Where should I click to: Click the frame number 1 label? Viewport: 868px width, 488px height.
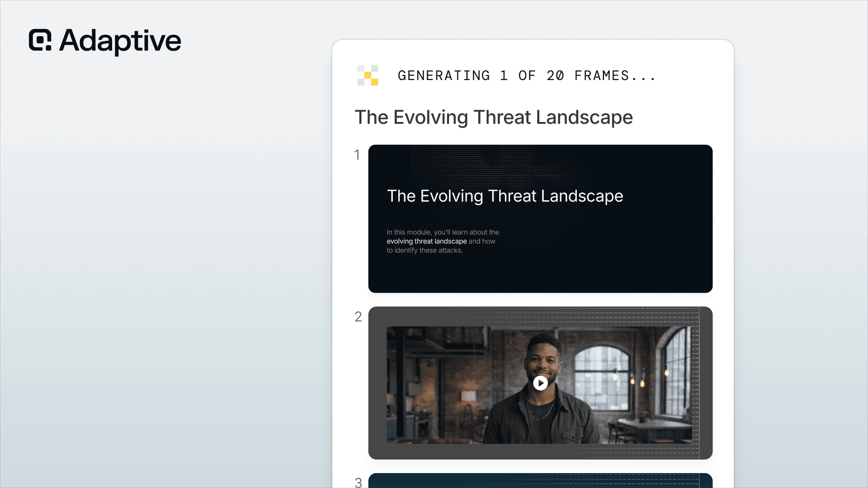[x=357, y=155]
